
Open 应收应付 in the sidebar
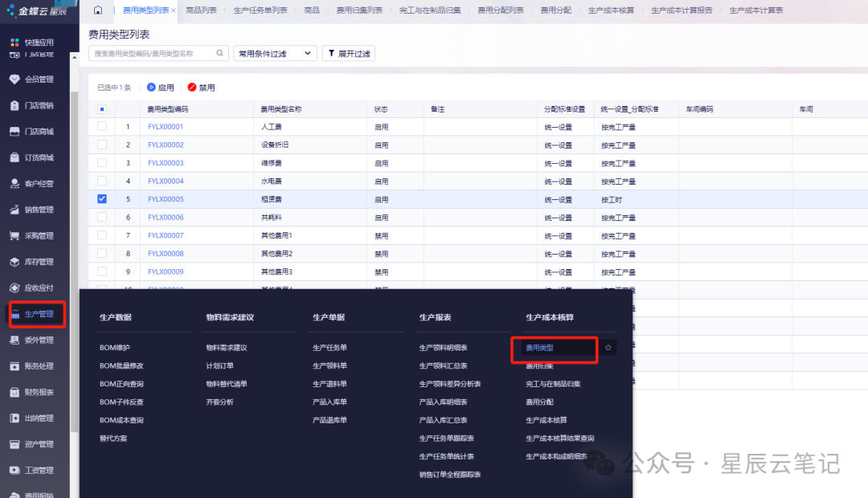(32, 288)
